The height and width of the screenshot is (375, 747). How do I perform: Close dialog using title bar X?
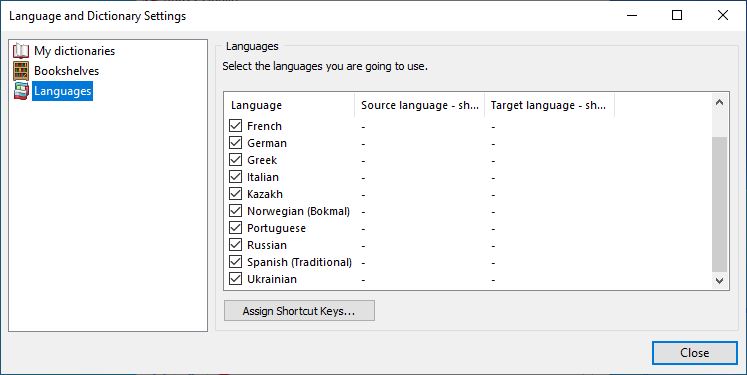click(722, 15)
